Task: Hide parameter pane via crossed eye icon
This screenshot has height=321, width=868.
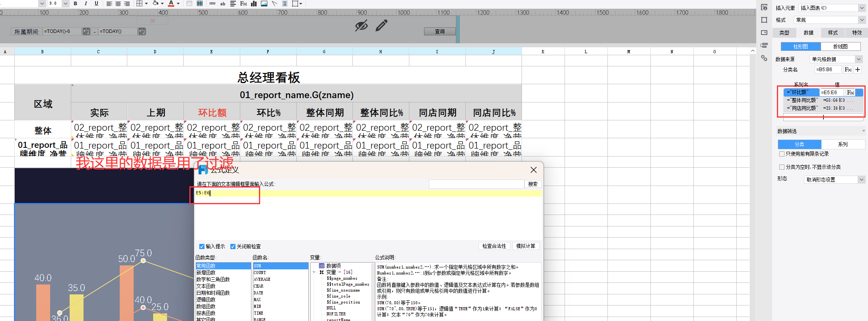Action: [361, 26]
